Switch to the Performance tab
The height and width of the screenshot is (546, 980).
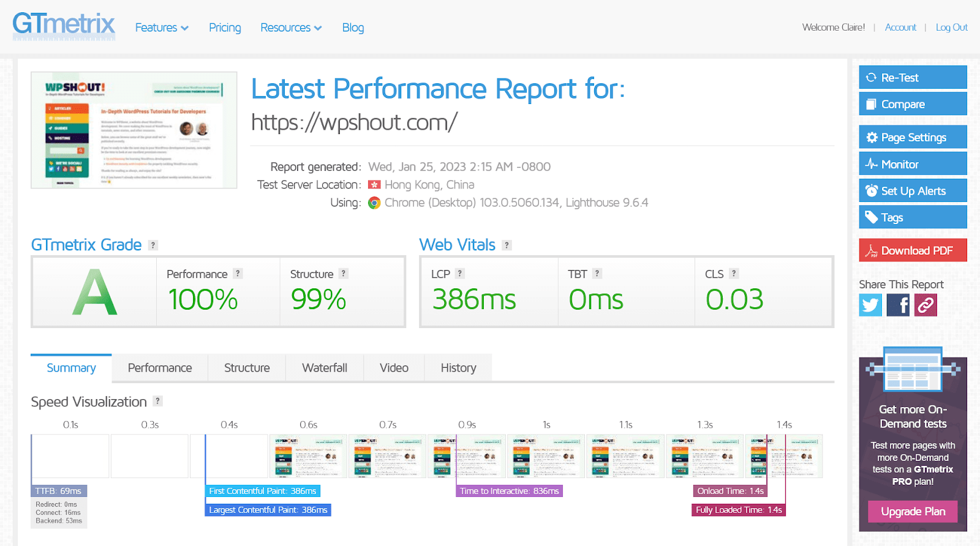160,367
